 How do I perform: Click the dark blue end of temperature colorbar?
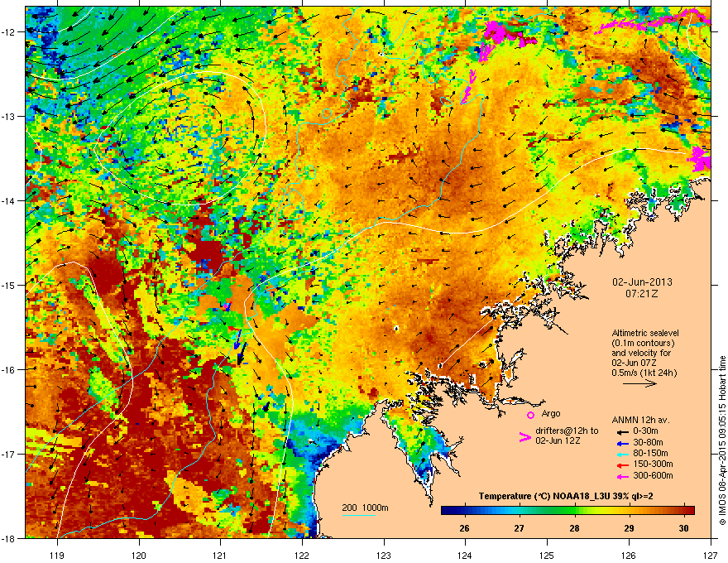447,511
